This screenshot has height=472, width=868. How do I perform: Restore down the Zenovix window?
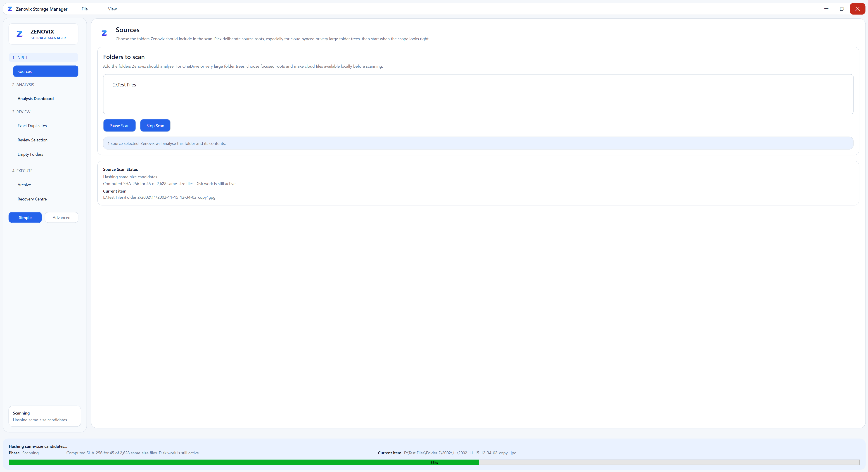tap(842, 9)
